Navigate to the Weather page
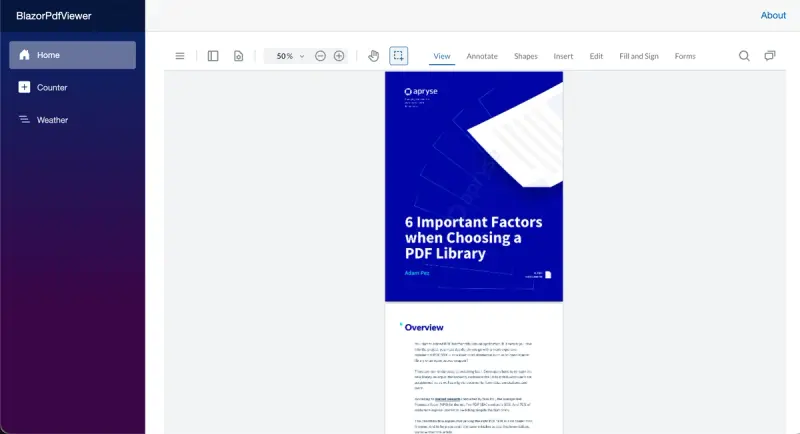This screenshot has height=434, width=800. pos(72,120)
